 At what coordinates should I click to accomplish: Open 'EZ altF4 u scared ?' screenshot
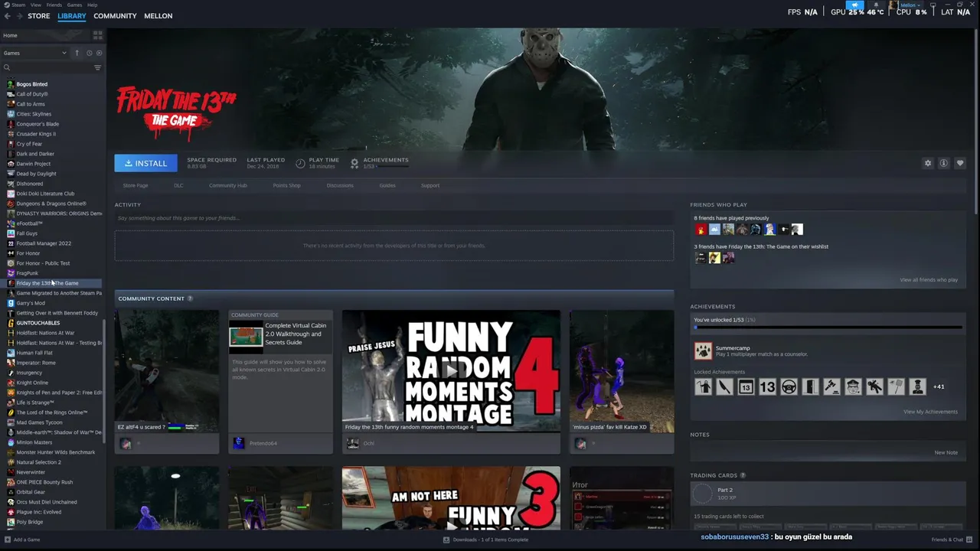tap(167, 371)
